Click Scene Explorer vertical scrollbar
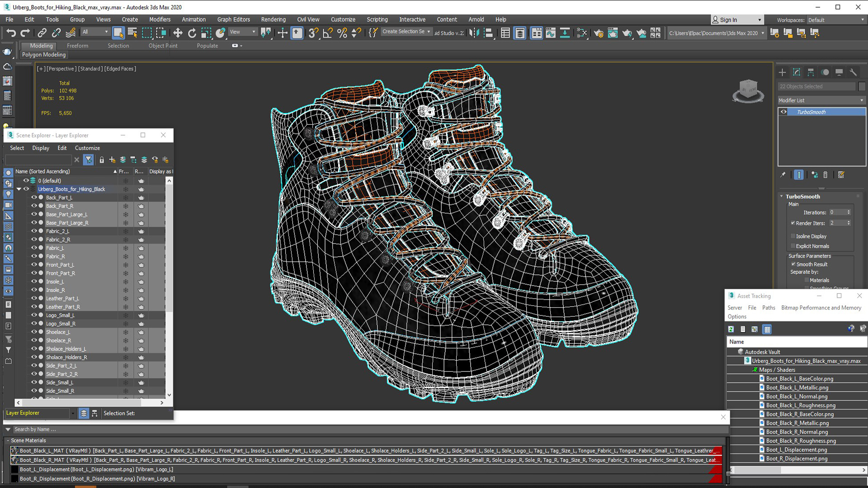Image resolution: width=868 pixels, height=488 pixels. click(169, 287)
